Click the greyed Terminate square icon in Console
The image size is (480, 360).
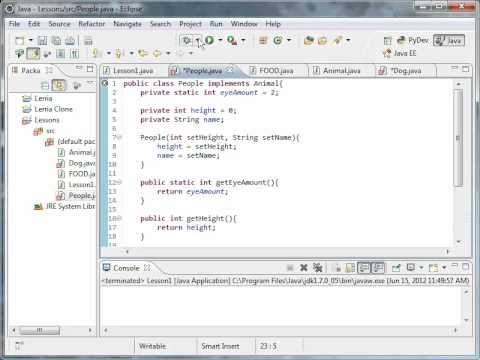coord(290,267)
